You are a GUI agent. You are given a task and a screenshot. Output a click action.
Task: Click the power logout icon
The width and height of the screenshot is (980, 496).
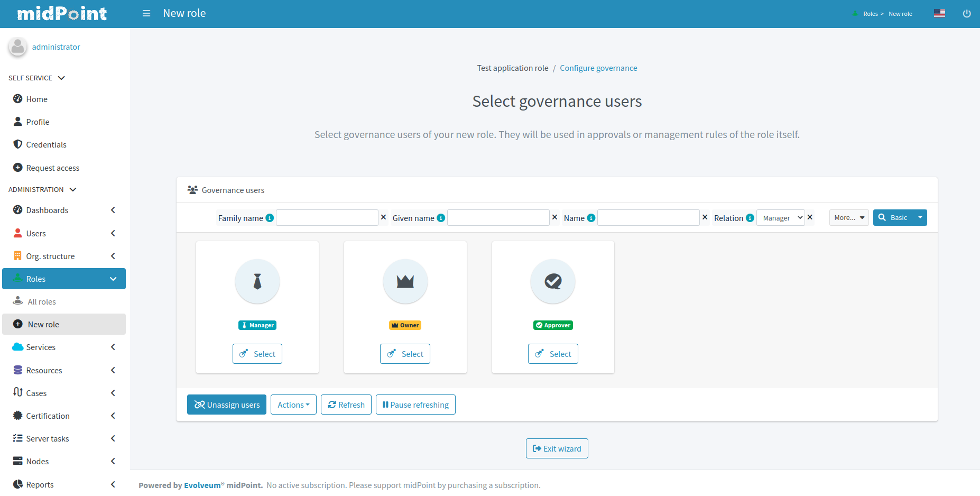[x=966, y=14]
